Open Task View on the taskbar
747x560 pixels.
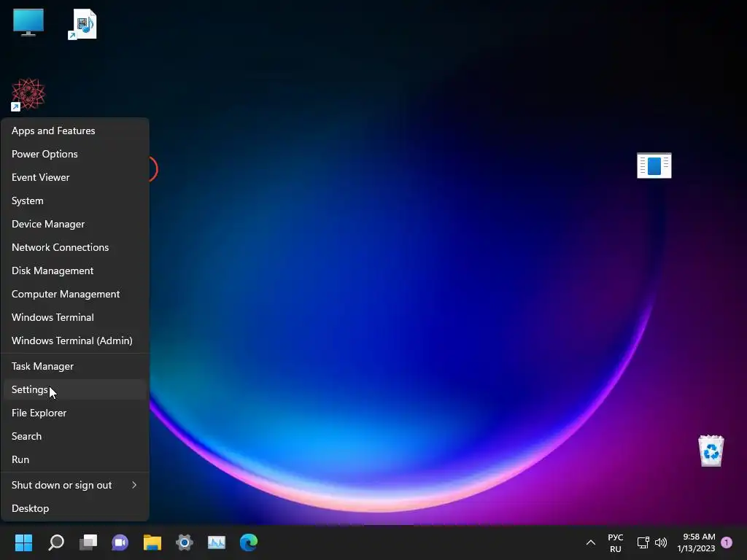88,542
